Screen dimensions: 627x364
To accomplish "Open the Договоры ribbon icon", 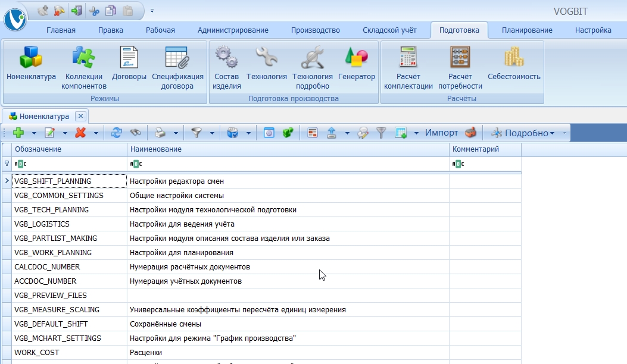I will point(129,64).
